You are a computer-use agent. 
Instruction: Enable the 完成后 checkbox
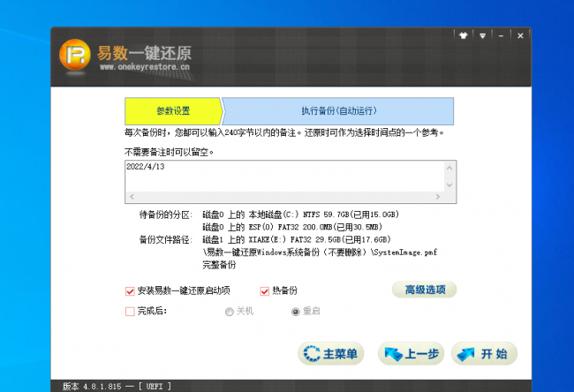click(130, 312)
